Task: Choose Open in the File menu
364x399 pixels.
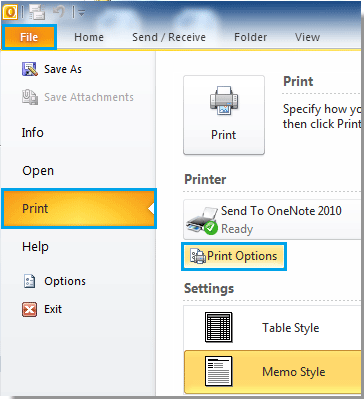Action: (x=38, y=170)
